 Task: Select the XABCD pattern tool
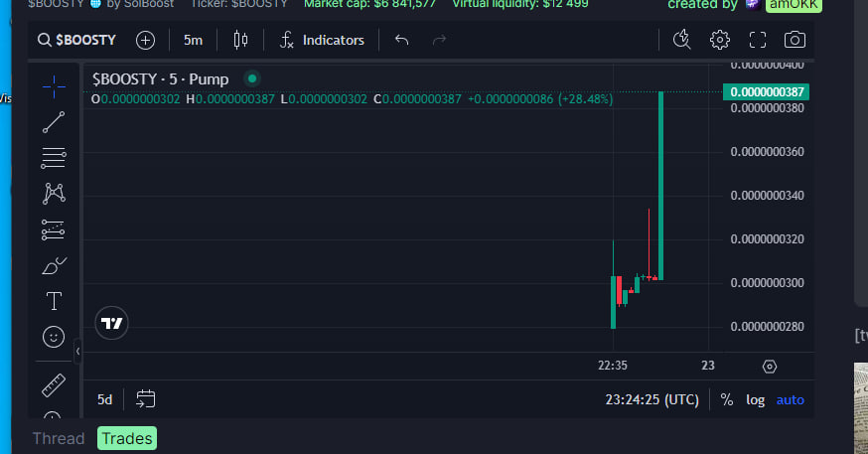tap(54, 194)
